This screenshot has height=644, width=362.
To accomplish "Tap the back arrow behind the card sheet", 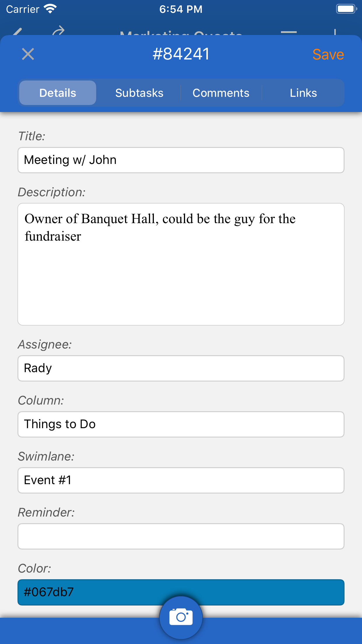I will (x=17, y=32).
